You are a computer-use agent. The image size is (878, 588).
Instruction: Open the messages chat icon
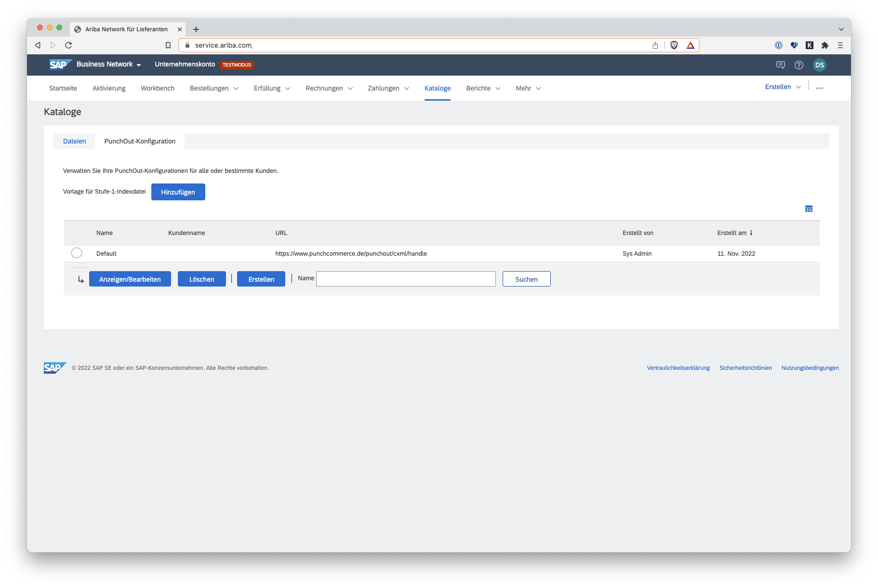point(781,65)
